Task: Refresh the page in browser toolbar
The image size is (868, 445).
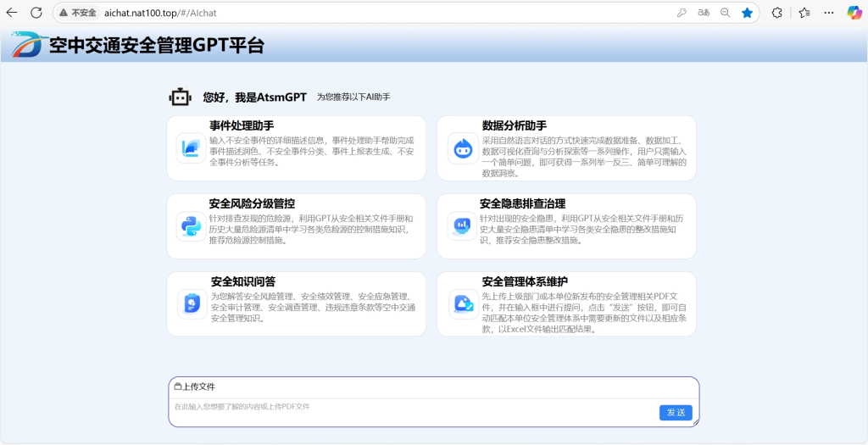Action: coord(36,13)
